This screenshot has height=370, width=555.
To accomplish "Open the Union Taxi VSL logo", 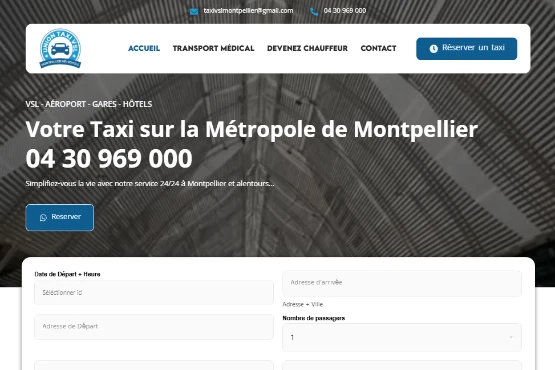I will (x=60, y=49).
